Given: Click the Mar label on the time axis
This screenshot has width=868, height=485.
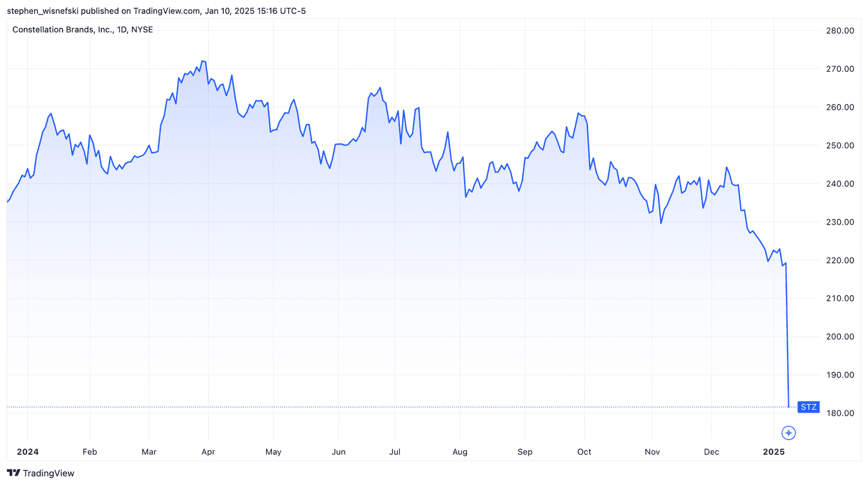Looking at the screenshot, I should point(149,451).
